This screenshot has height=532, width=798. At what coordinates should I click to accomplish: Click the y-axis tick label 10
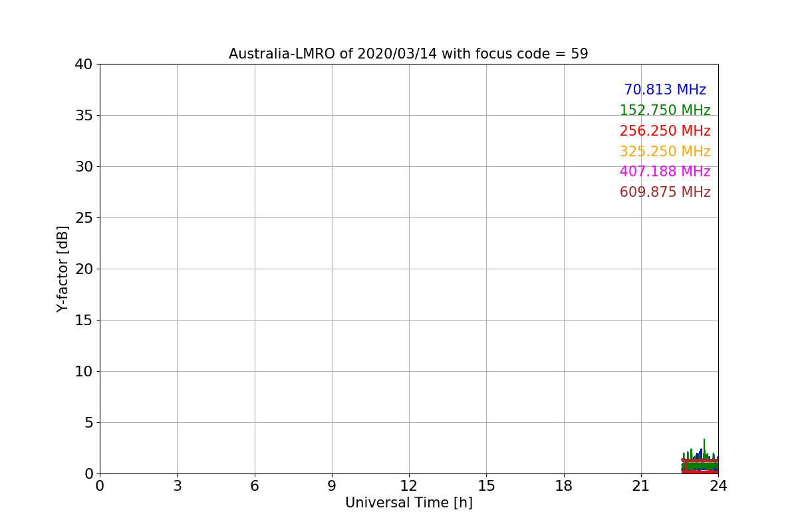[84, 372]
